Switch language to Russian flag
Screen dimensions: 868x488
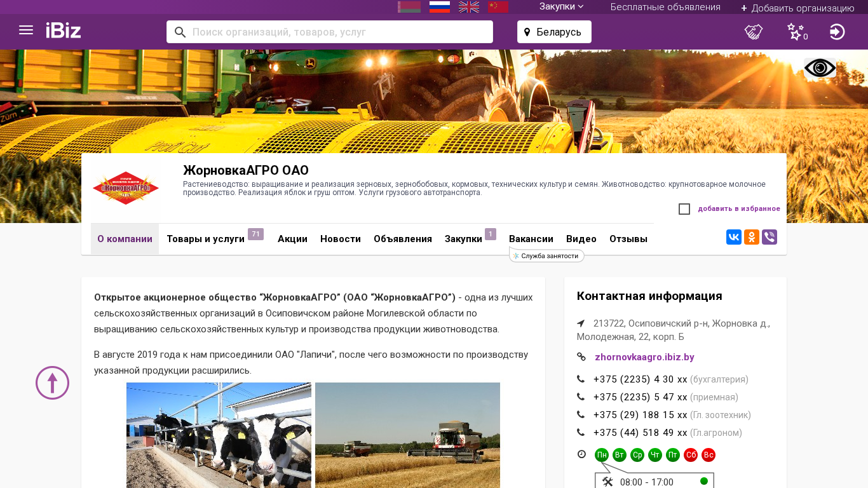440,7
